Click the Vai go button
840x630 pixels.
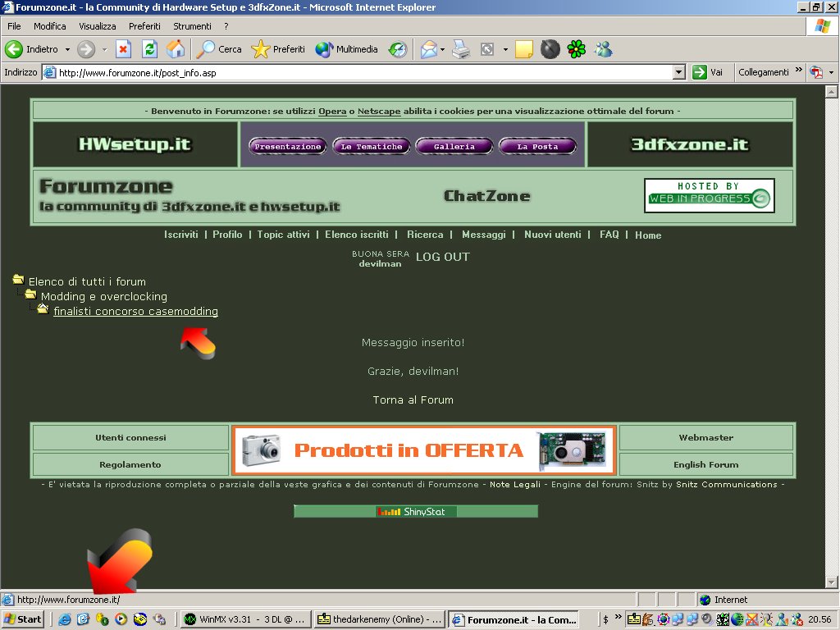pyautogui.click(x=707, y=72)
